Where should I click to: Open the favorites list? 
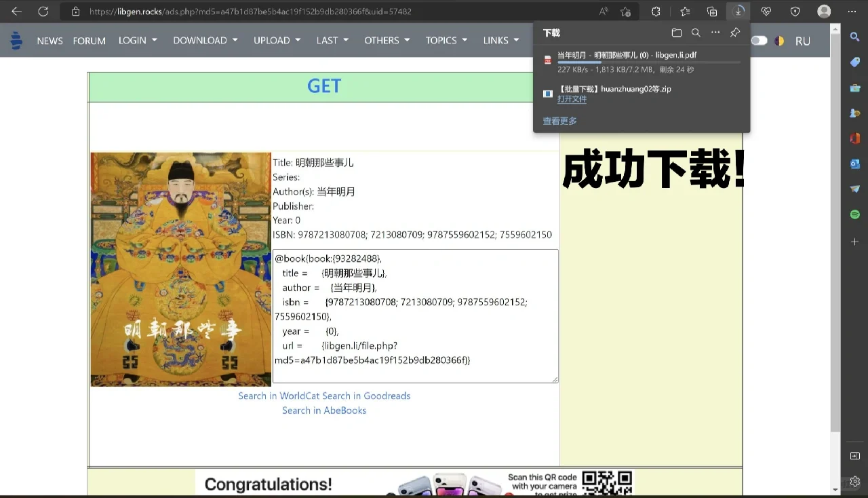pyautogui.click(x=685, y=12)
